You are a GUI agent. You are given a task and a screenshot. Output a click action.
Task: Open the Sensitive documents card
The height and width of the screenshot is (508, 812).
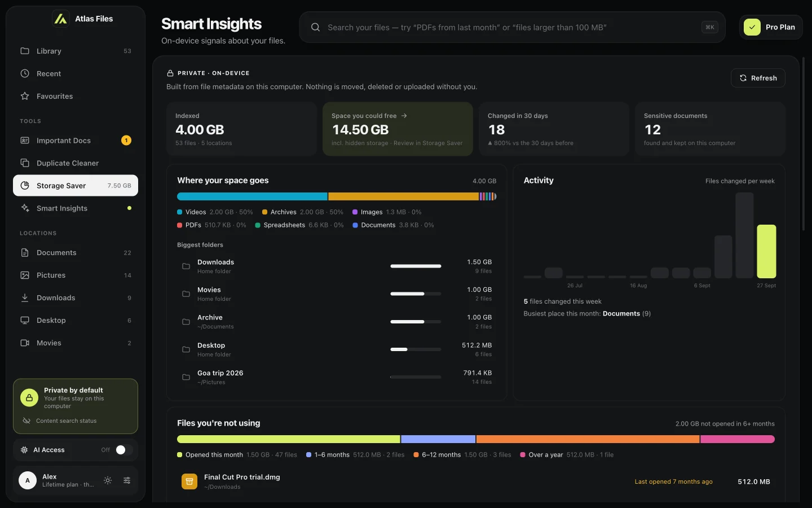click(710, 129)
